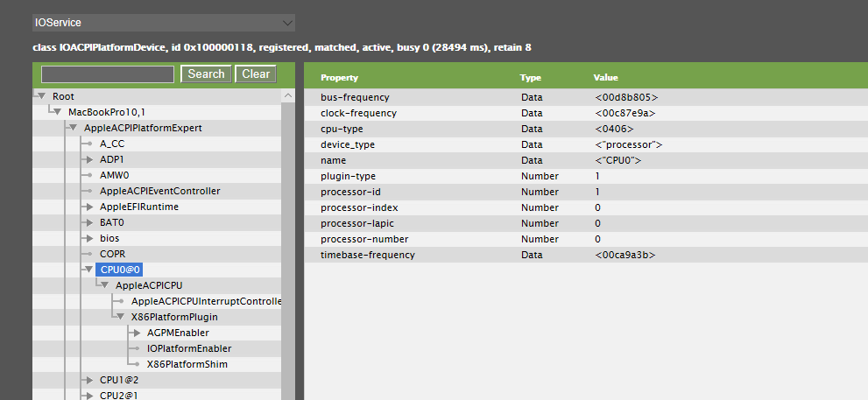Screen dimensions: 868x400
Task: Select X86PlatformPlugin in the tree
Action: (x=174, y=317)
